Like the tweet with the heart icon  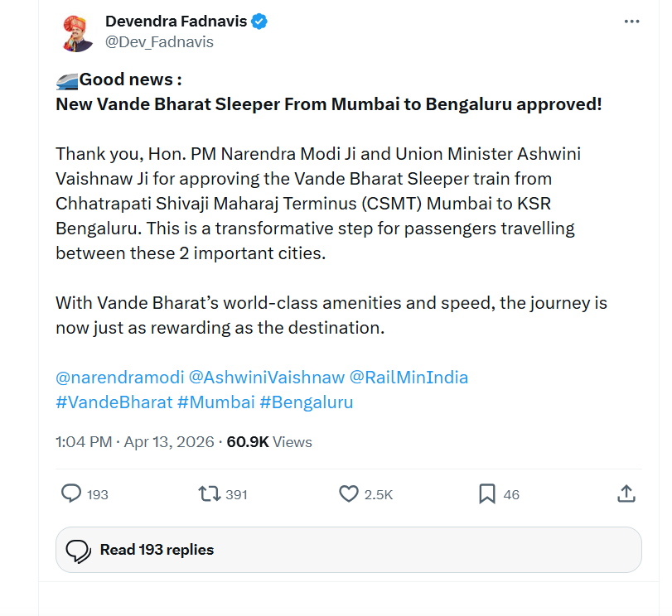tap(349, 494)
